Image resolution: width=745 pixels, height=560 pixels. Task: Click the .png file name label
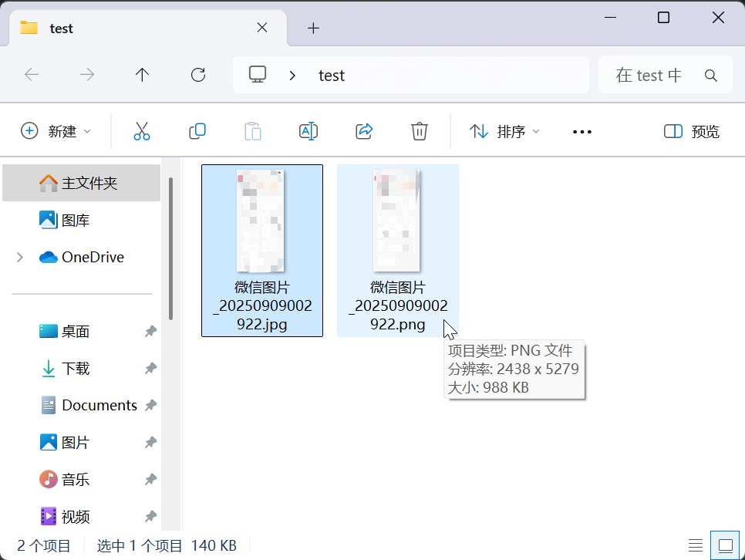tap(398, 305)
